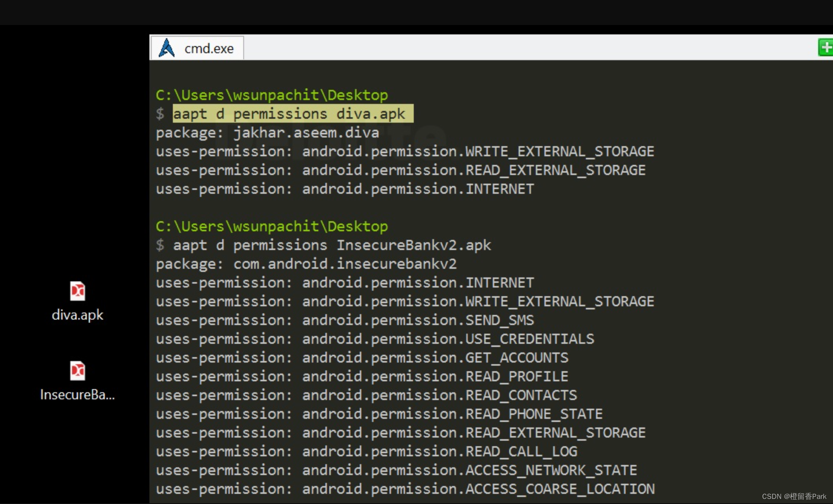Click the 'package: jakhar.aseem.diva' line
This screenshot has width=833, height=504.
point(267,133)
